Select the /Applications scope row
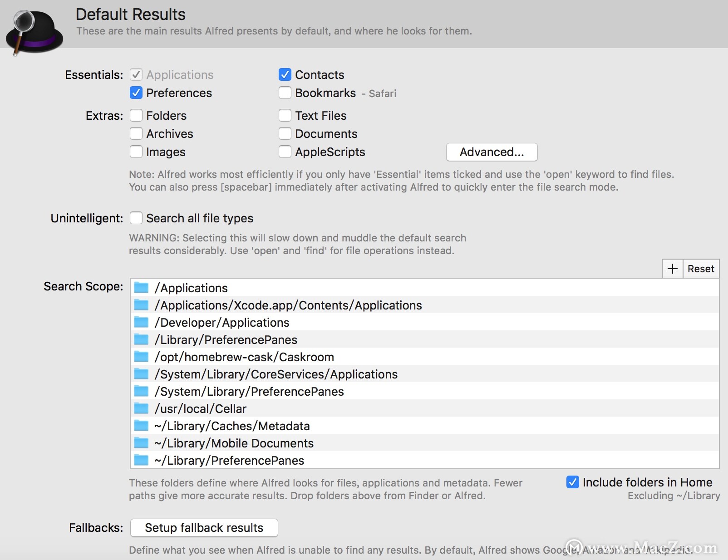 [425, 288]
